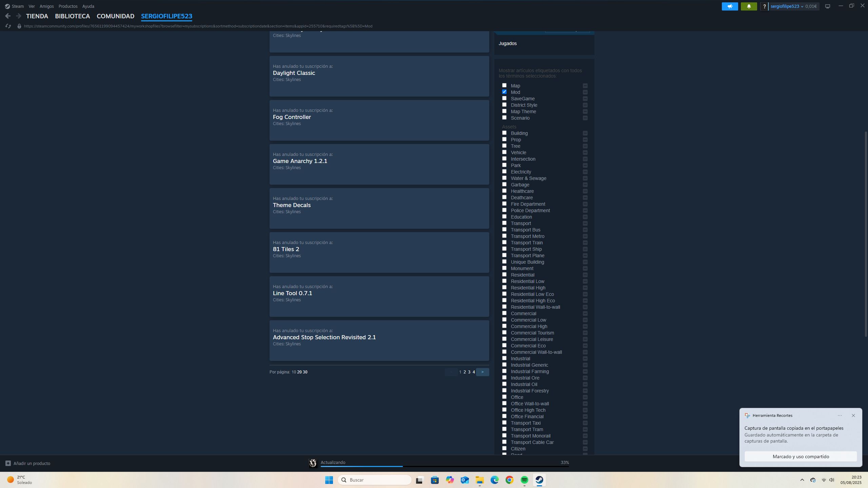Click the exclude button next to Map tag
This screenshot has width=868, height=488.
pos(585,86)
